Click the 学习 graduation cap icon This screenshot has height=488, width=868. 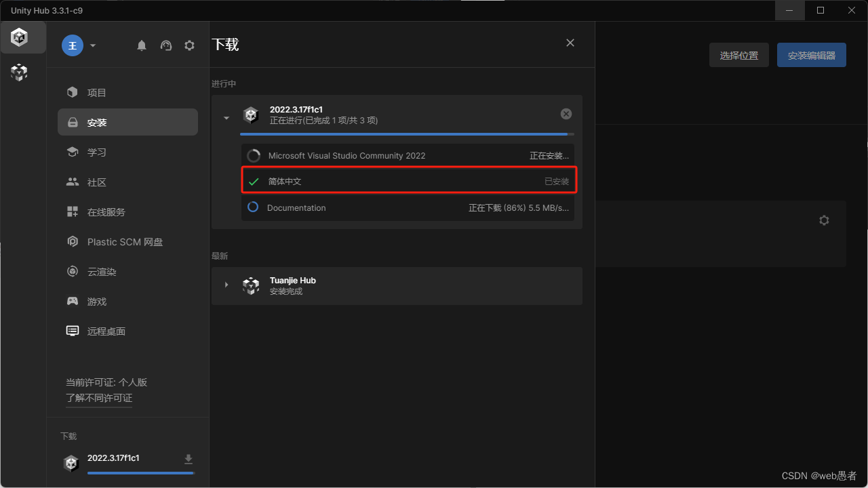73,152
